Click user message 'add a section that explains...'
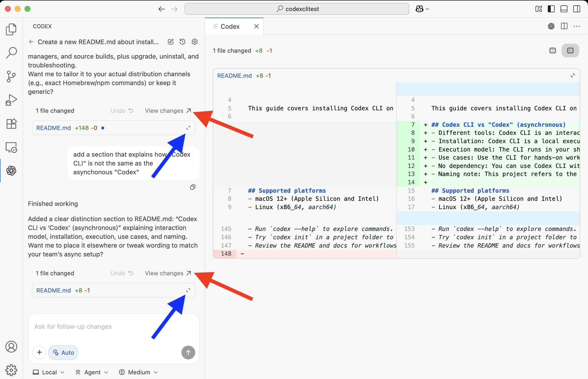This screenshot has height=379, width=588. coord(133,163)
